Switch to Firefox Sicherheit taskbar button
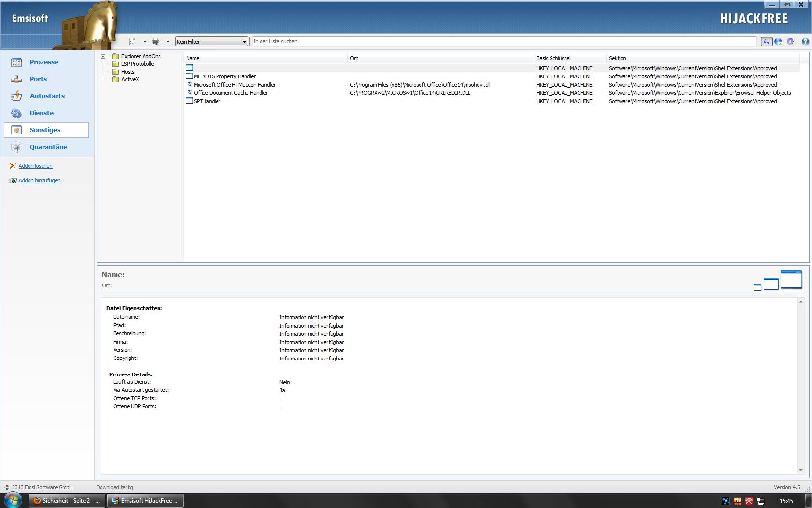The image size is (812, 508). tap(67, 501)
